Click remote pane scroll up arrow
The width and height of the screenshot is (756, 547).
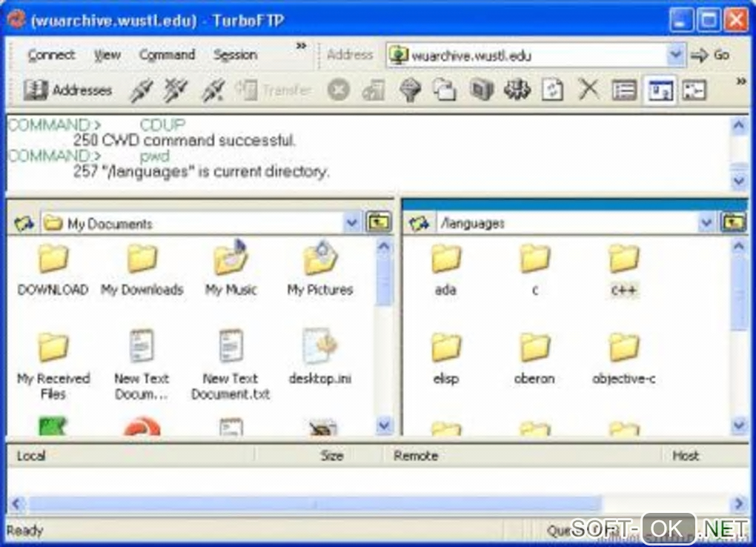click(x=739, y=247)
